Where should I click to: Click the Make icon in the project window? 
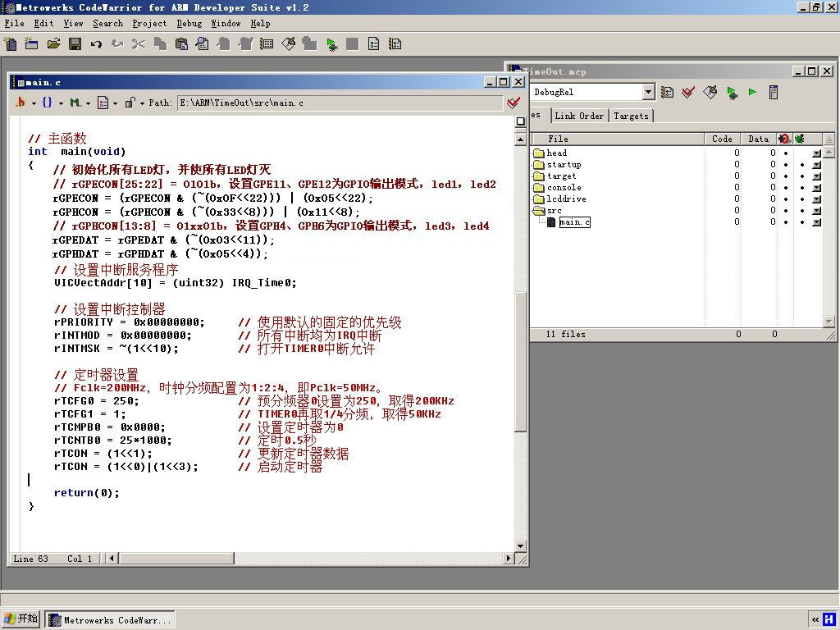point(710,92)
